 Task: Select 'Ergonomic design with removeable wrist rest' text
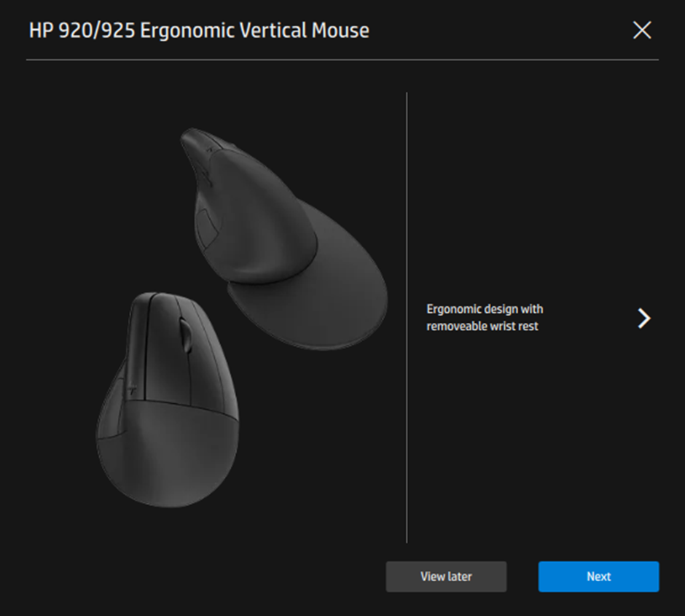[485, 318]
